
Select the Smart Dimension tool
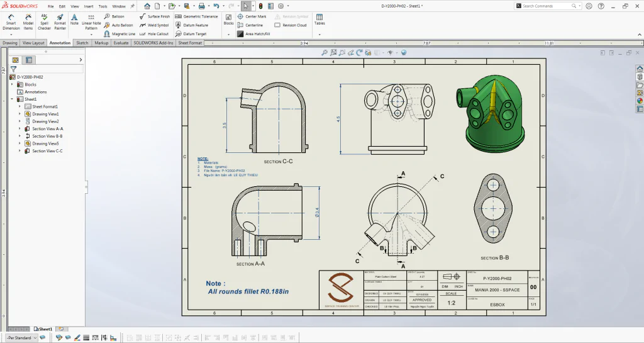[x=11, y=22]
